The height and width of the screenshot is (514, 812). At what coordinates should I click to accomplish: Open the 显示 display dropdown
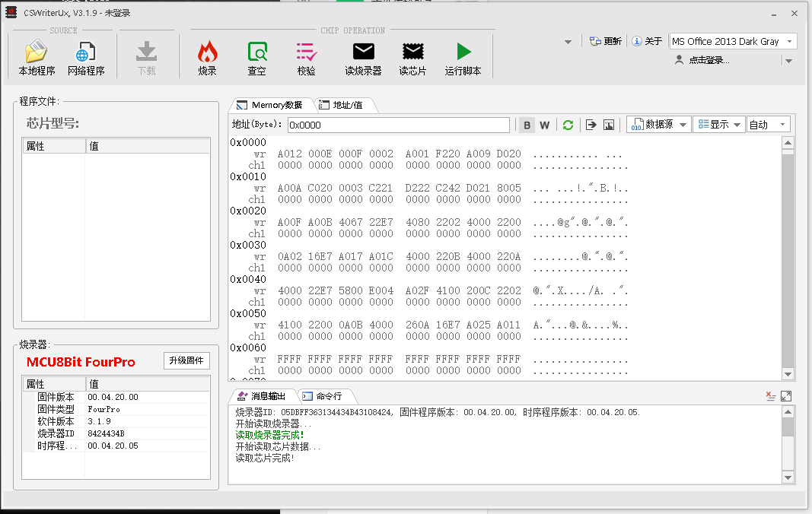[719, 124]
